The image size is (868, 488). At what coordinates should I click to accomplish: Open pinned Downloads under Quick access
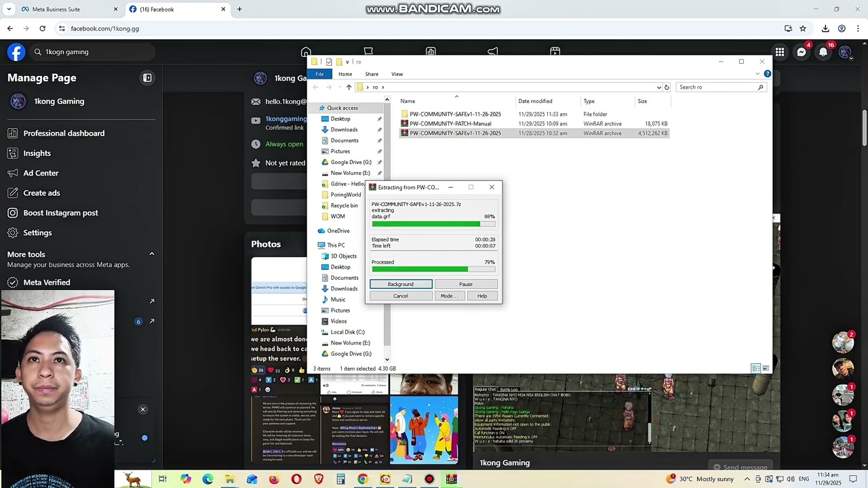[x=344, y=129]
